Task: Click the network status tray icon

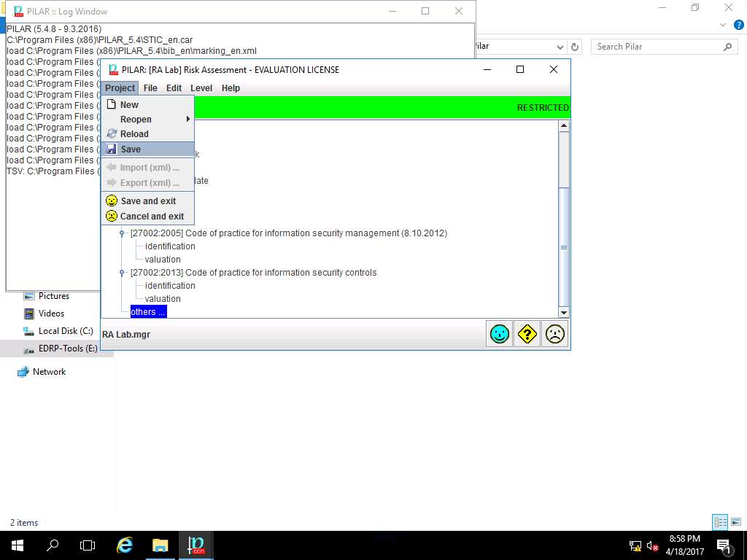Action: (x=635, y=546)
